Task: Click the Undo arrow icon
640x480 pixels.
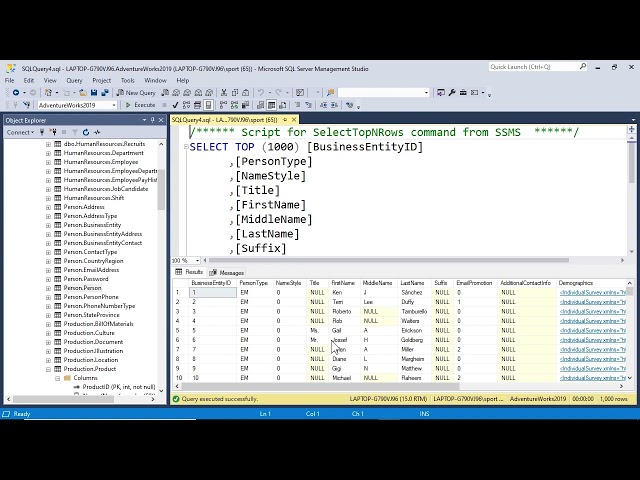Action: (261, 93)
